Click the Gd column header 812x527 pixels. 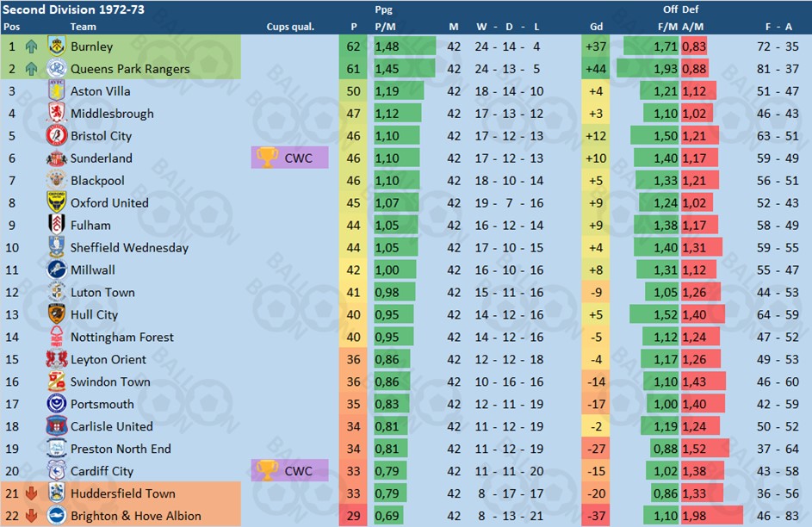[x=596, y=27]
